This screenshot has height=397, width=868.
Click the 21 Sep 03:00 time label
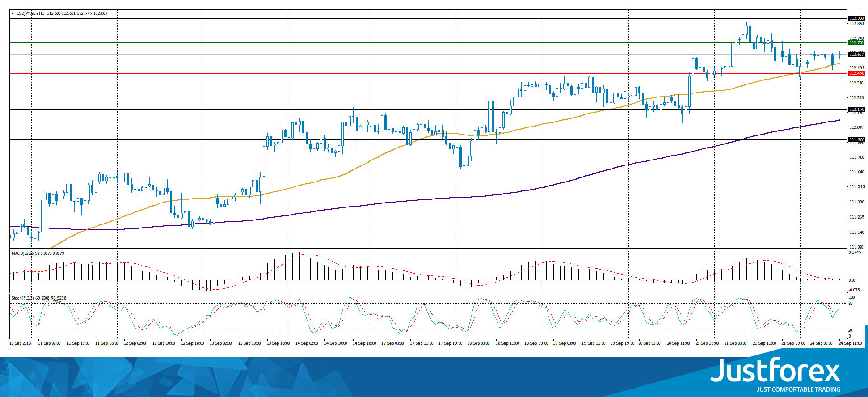click(736, 343)
